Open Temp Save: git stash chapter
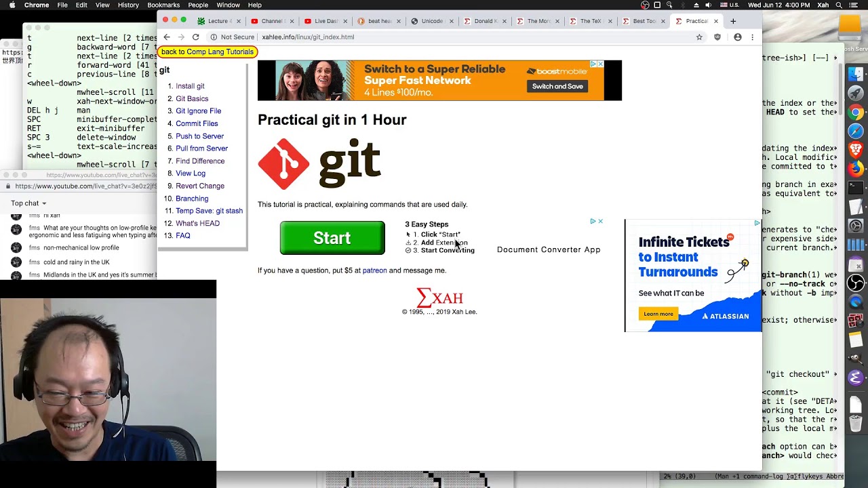The image size is (868, 488). [x=210, y=211]
